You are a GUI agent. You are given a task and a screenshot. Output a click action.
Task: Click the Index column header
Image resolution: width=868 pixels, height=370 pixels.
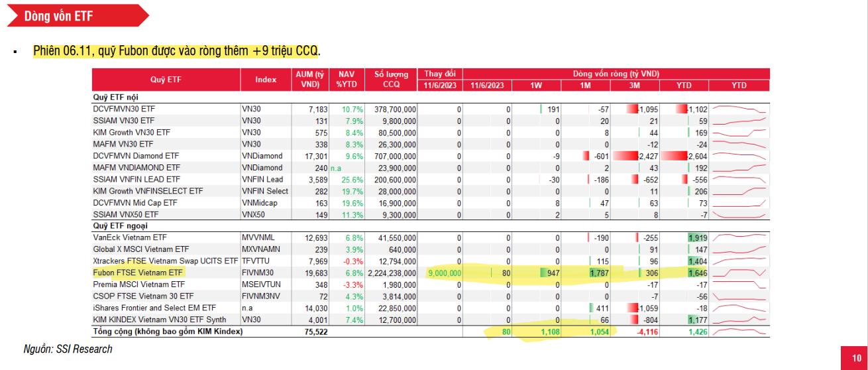point(266,80)
